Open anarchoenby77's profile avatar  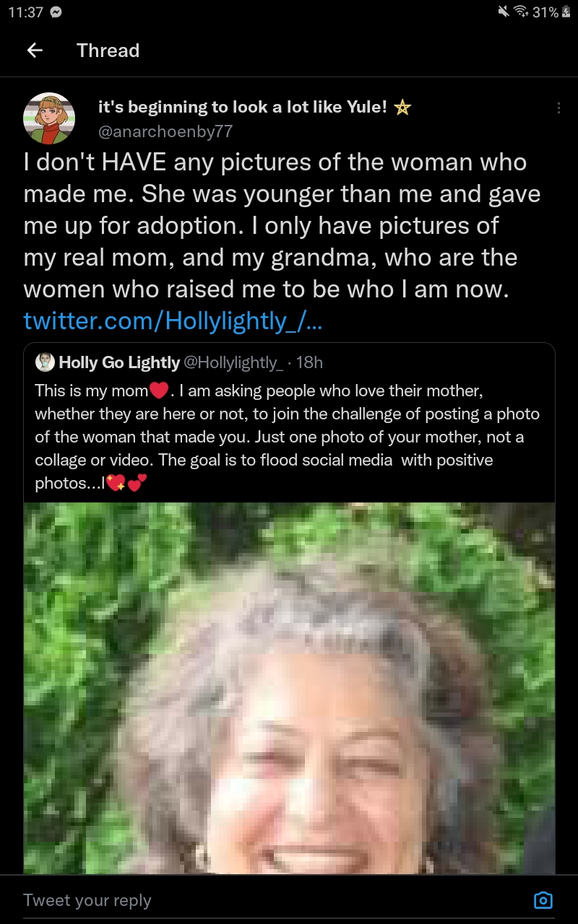(x=49, y=118)
